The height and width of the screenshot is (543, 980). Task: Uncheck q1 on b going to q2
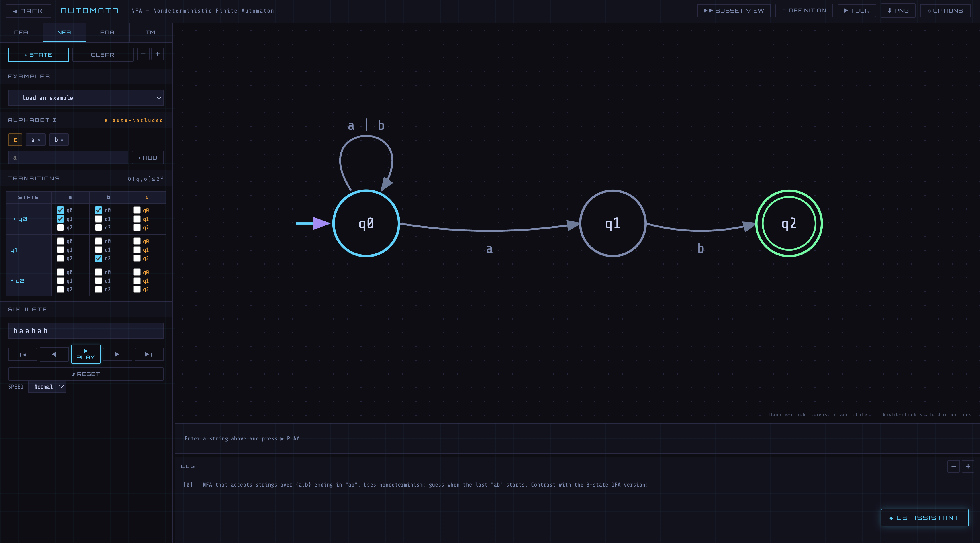[99, 259]
